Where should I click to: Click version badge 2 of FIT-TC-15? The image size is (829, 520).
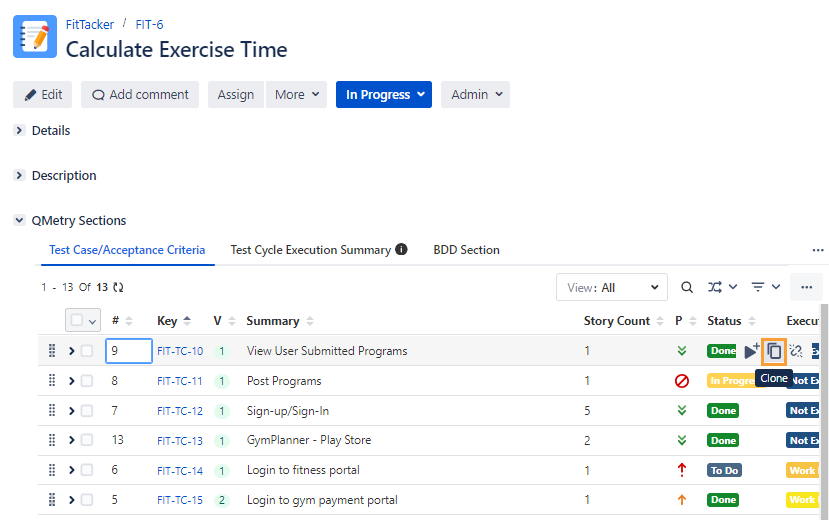pos(222,500)
